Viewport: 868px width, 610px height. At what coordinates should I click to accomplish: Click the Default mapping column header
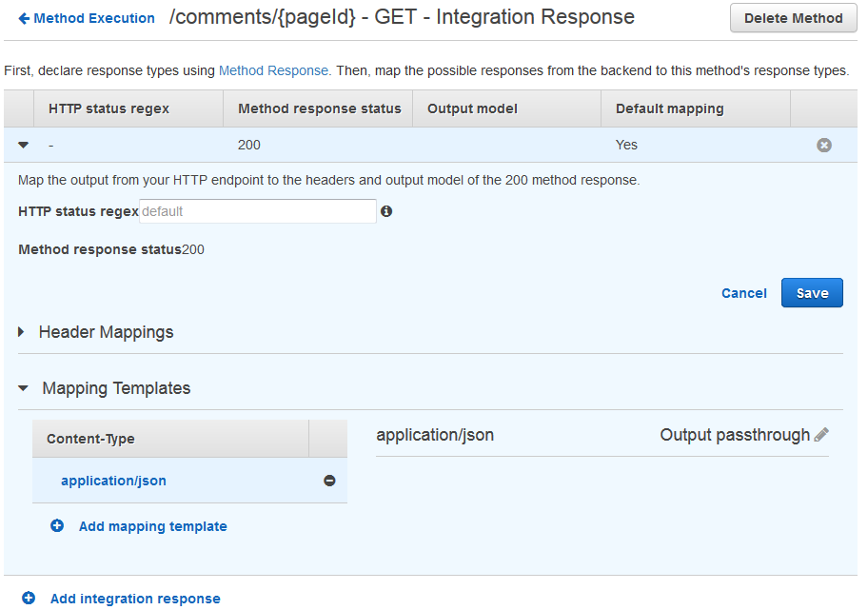[669, 108]
